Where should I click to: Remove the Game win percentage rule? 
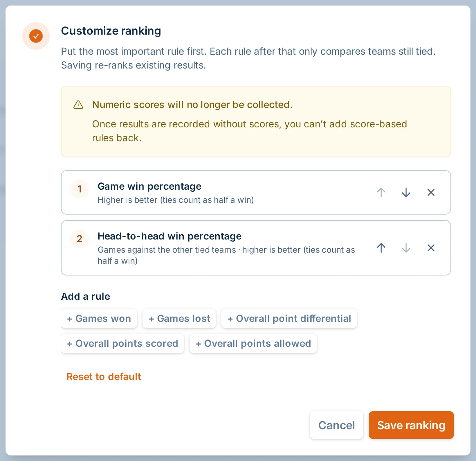431,192
